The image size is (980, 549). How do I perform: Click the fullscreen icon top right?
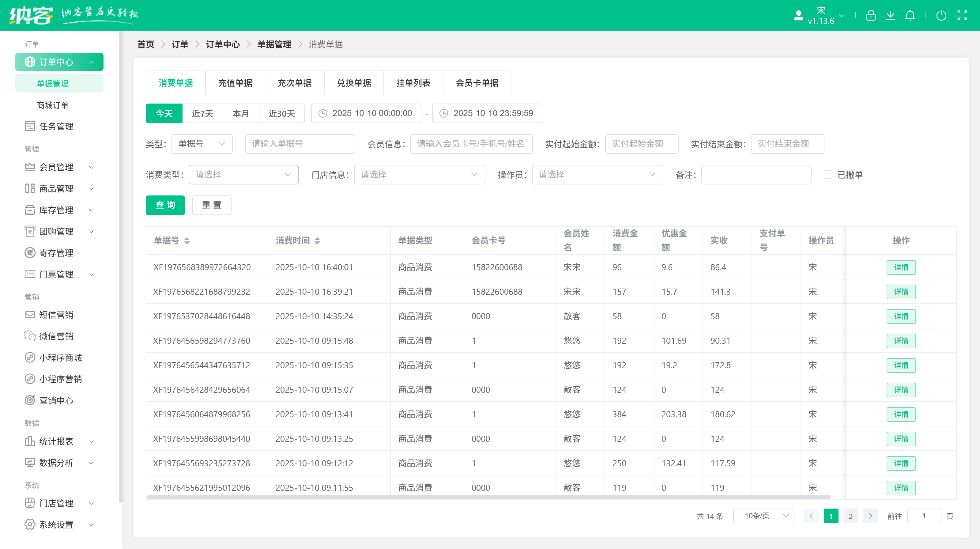point(963,16)
